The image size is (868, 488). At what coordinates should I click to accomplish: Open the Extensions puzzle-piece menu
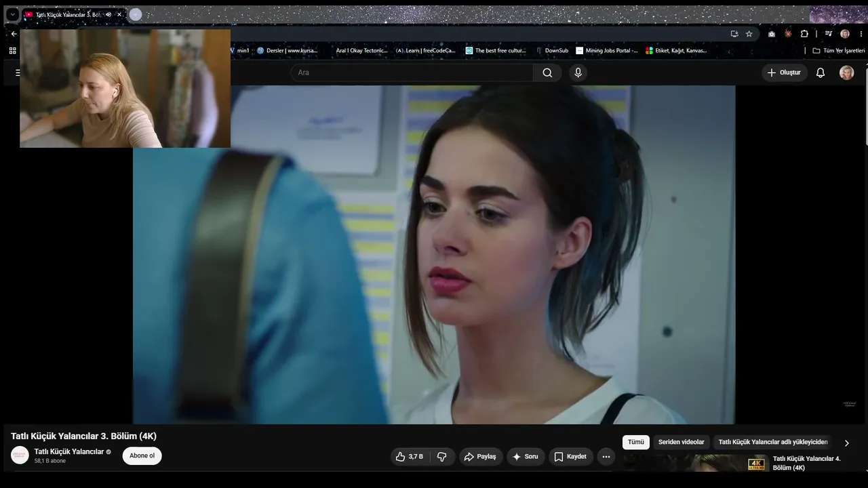(x=804, y=34)
